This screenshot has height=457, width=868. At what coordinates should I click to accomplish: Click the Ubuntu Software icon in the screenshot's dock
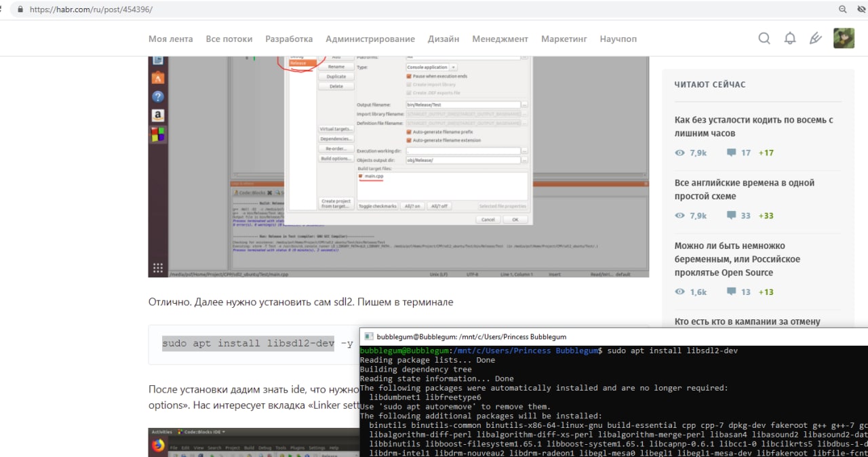157,77
